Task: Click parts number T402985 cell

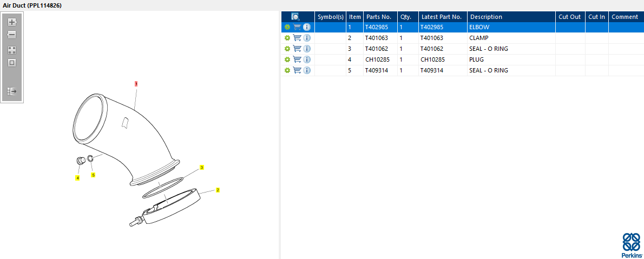Action: click(x=380, y=27)
